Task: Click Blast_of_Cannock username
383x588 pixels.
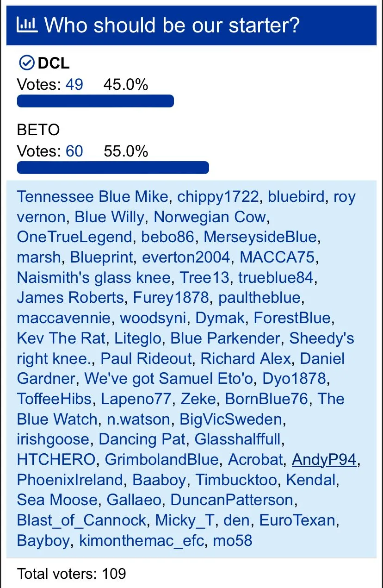Action: [81, 520]
